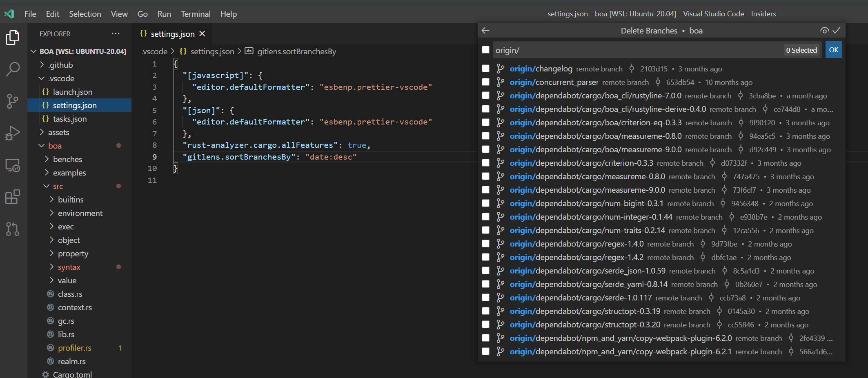Click the back arrow in Delete Branches dialog
868x378 pixels.
pos(485,30)
